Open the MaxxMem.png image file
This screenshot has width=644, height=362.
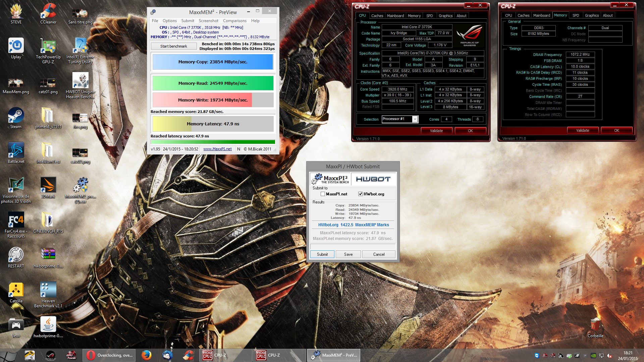click(x=16, y=86)
